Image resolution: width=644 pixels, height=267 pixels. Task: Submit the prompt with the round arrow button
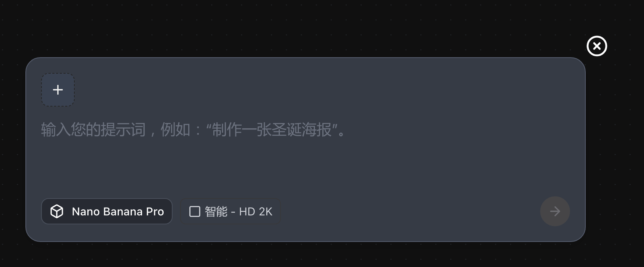click(555, 211)
